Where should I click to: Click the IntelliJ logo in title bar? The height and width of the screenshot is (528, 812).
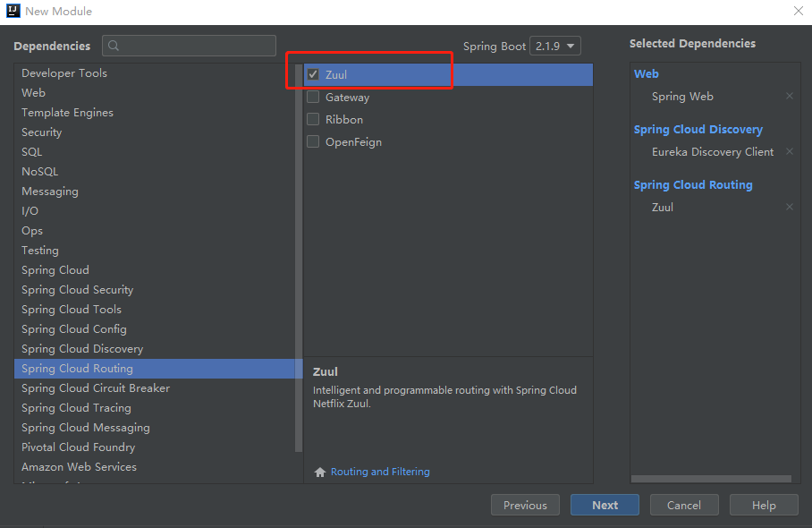13,12
